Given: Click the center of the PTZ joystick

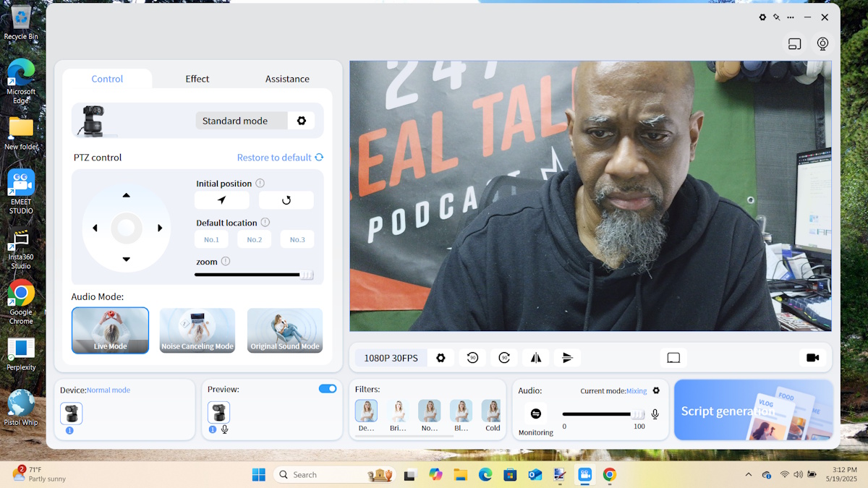Looking at the screenshot, I should pyautogui.click(x=127, y=228).
